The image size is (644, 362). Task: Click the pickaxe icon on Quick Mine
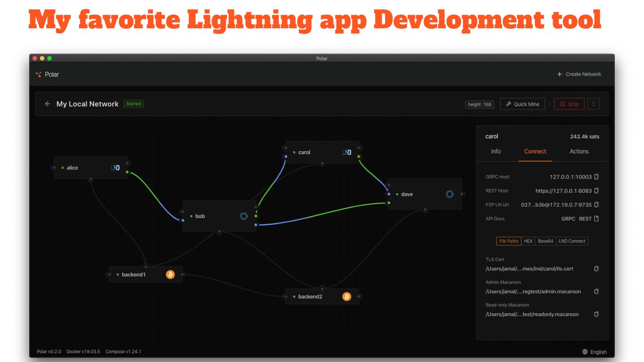[508, 104]
